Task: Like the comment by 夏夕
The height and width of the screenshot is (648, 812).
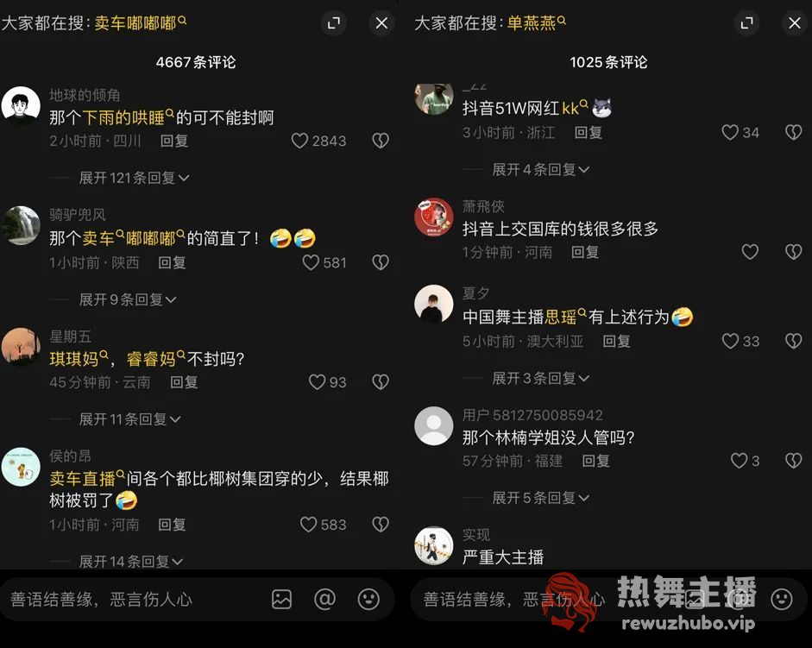Action: (730, 341)
